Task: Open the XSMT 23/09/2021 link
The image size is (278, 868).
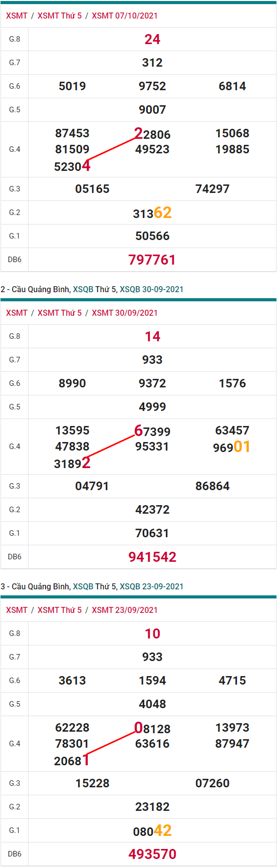Action: click(125, 610)
